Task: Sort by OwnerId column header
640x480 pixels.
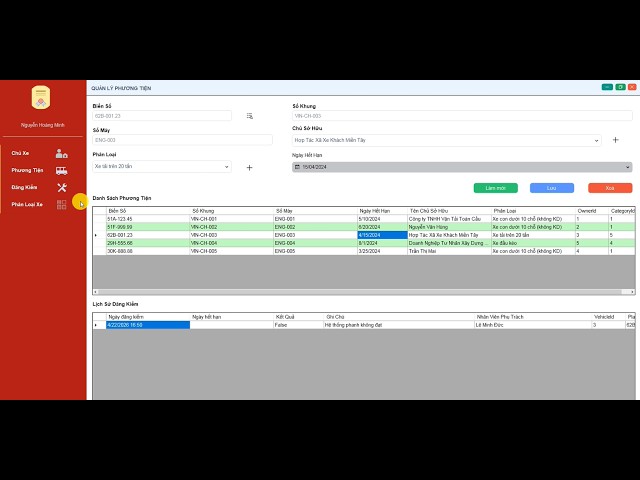Action: pyautogui.click(x=592, y=211)
